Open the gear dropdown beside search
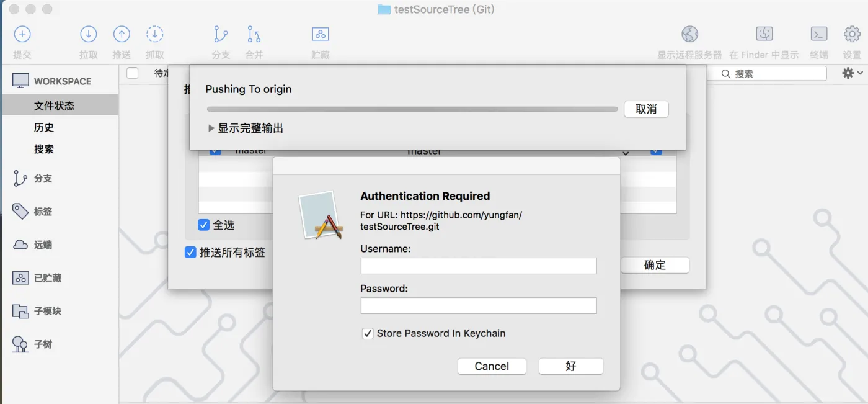Image resolution: width=868 pixels, height=404 pixels. [852, 73]
